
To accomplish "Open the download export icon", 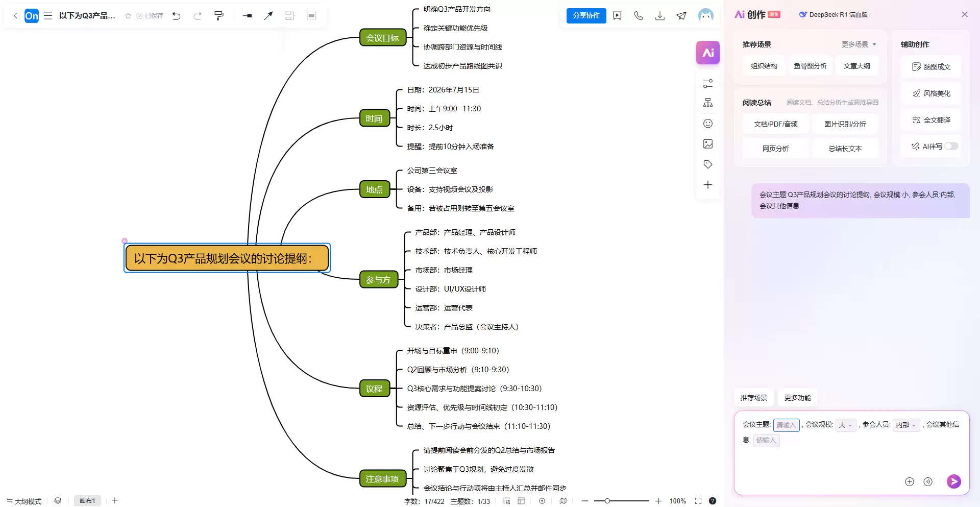I will click(x=660, y=16).
